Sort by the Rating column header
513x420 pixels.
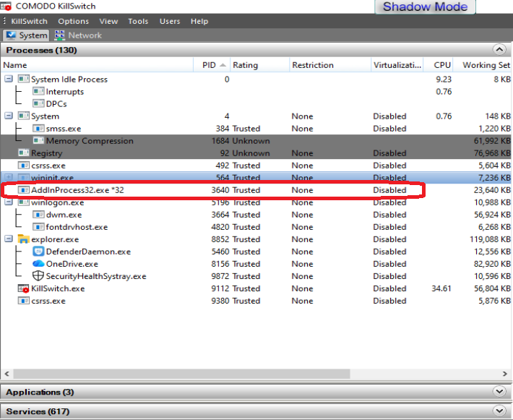(260, 65)
